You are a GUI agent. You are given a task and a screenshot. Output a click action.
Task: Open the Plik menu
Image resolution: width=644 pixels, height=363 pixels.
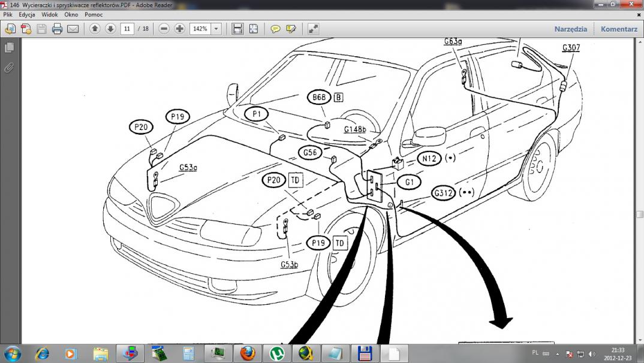(x=8, y=14)
